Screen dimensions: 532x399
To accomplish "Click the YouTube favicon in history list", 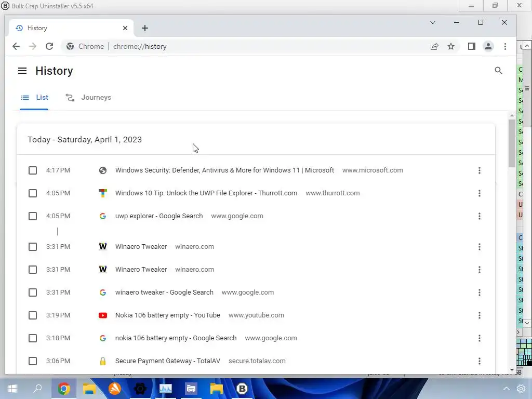I will tap(103, 315).
